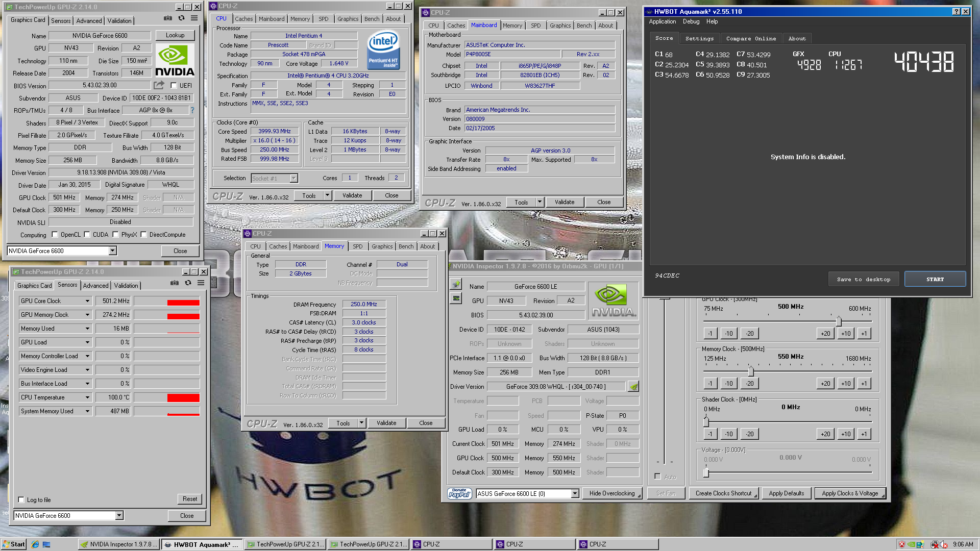Switch to HWBOT Aquamark taskbar item
Screen dimensions: 980x551
[x=203, y=544]
